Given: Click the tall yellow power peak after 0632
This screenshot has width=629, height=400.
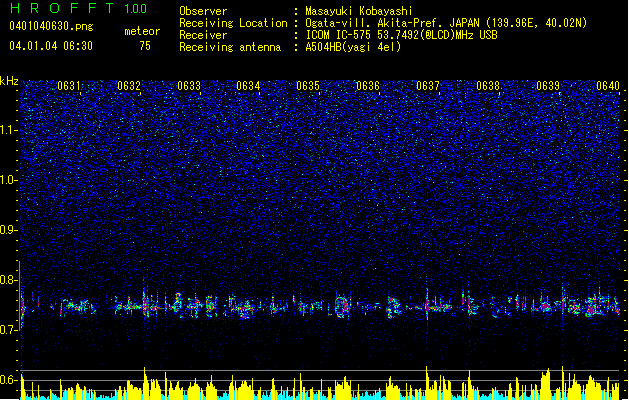Looking at the screenshot, I should coord(145,382).
